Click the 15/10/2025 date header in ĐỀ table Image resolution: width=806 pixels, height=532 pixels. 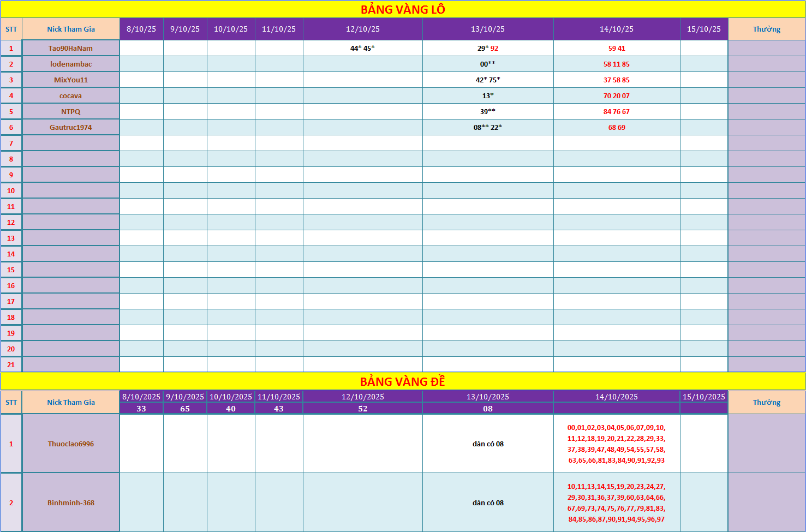704,397
